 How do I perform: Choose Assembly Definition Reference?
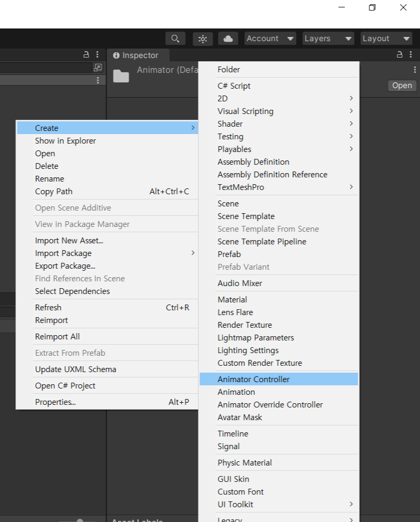pos(279,175)
